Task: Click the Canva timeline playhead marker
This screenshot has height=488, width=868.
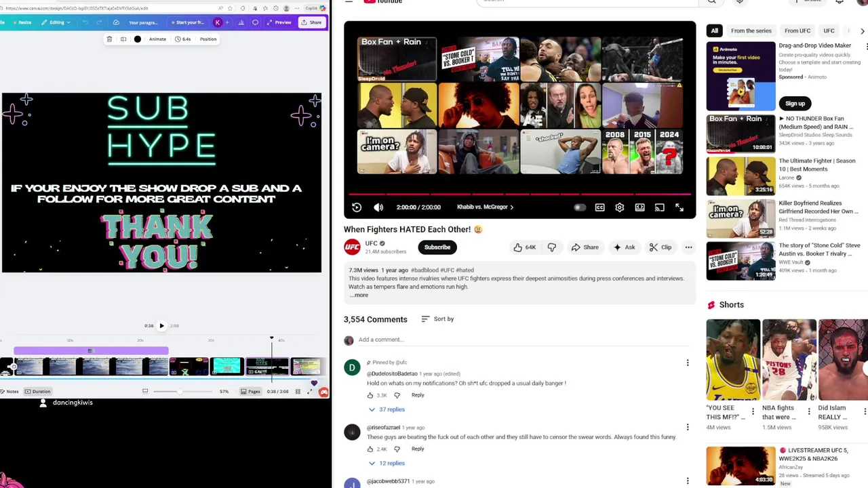Action: click(x=271, y=338)
